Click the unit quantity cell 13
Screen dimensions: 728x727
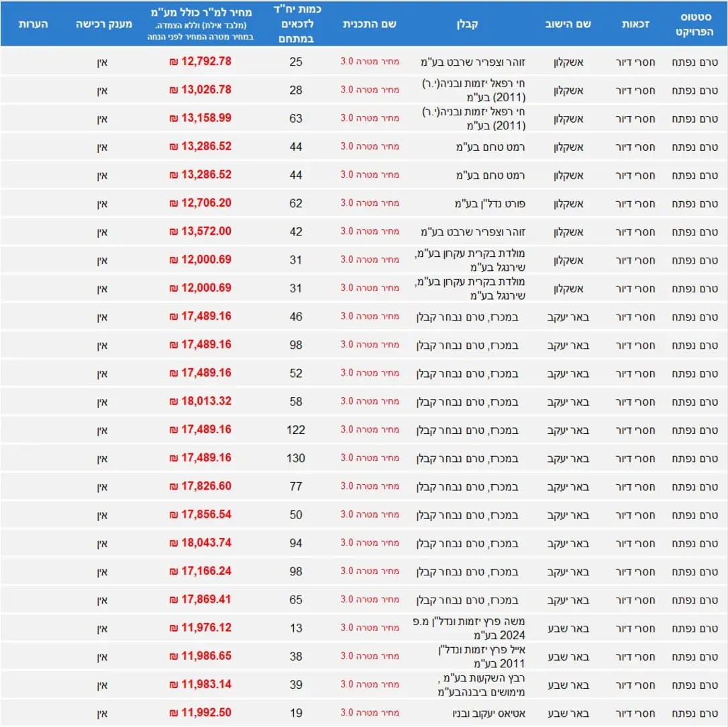295,628
